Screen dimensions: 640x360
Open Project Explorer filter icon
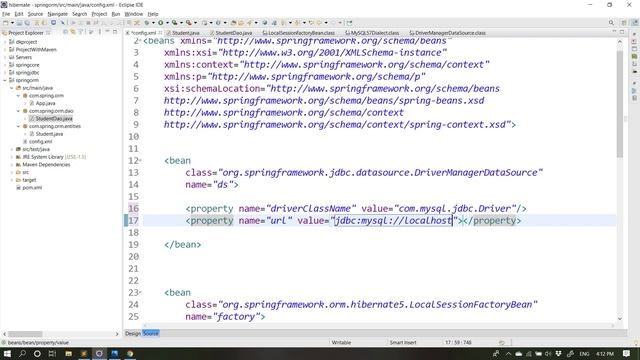click(x=81, y=32)
